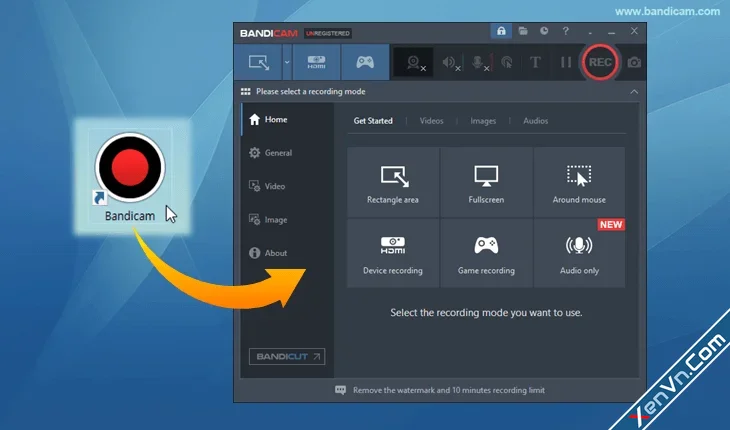This screenshot has width=730, height=430.
Task: Click Remove the watermark and 10 minutes limit
Action: 449,390
